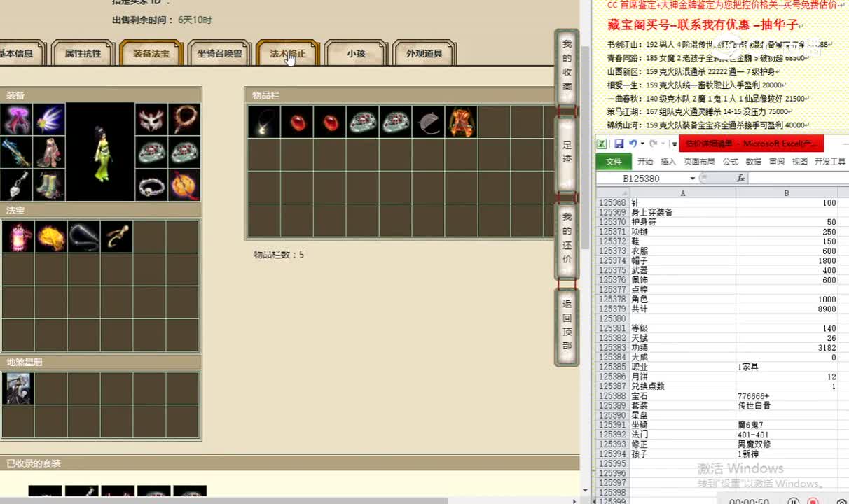Select the cell containing 776666+
Image resolution: width=849 pixels, height=504 pixels.
coord(787,395)
